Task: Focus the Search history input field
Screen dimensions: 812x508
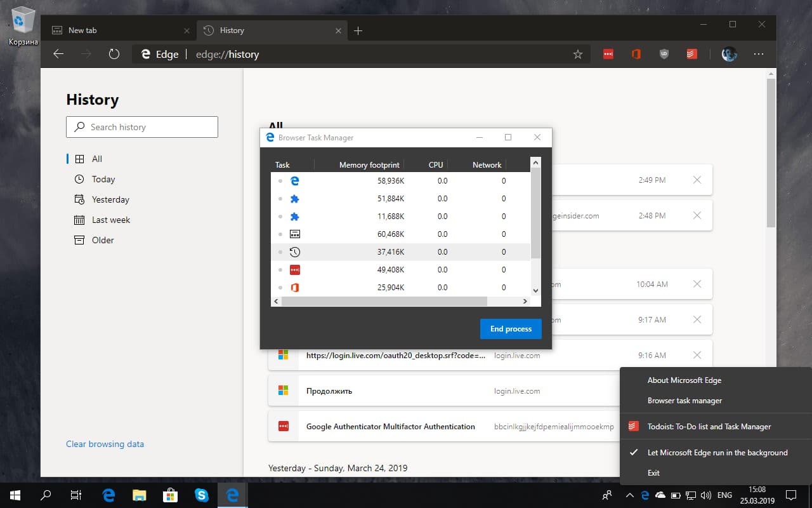Action: tap(142, 127)
